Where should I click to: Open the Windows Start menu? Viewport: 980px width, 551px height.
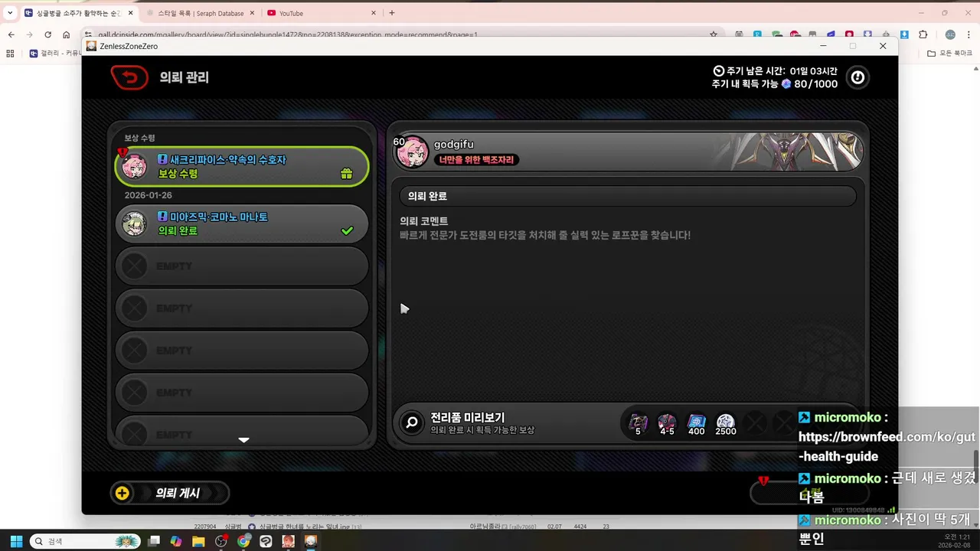[16, 541]
